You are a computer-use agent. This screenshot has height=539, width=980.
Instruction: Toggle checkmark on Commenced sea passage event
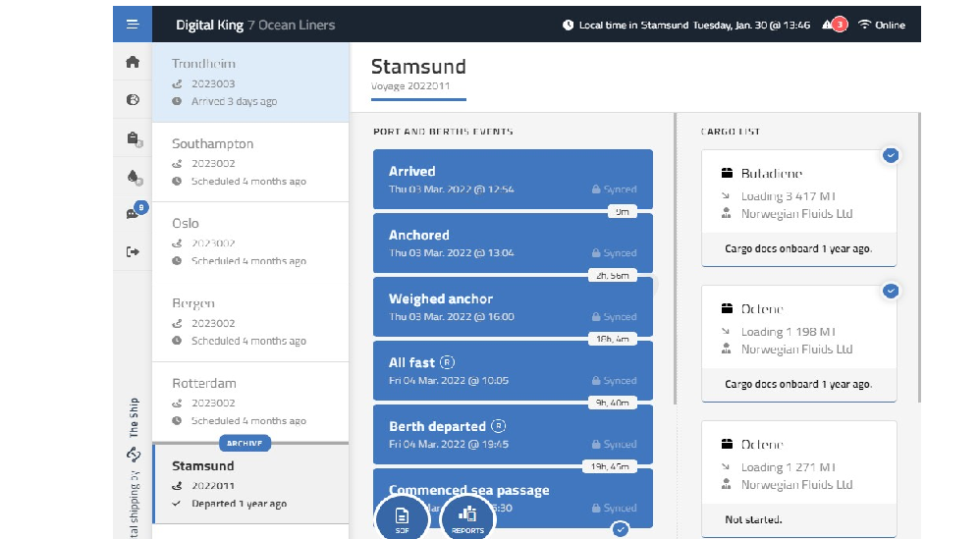click(620, 529)
